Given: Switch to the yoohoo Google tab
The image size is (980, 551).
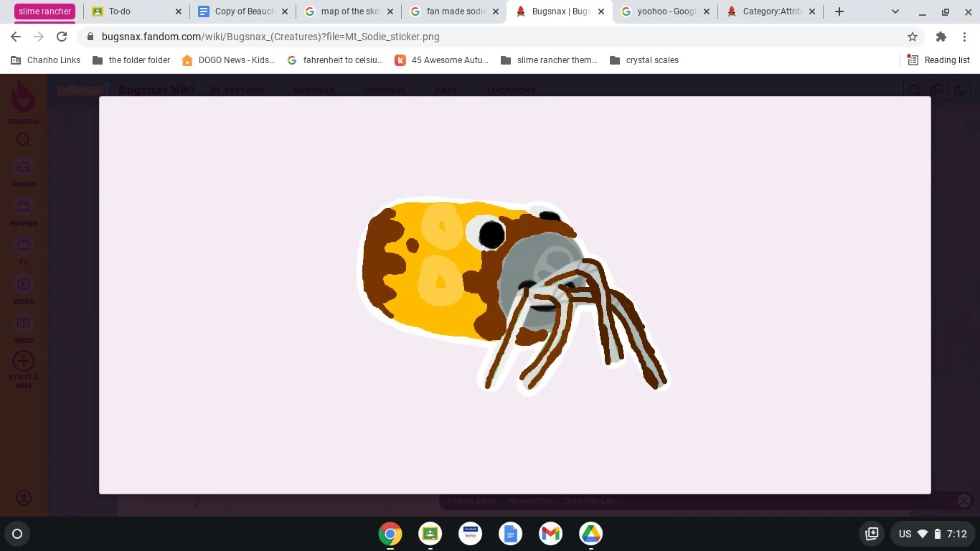Looking at the screenshot, I should 666,11.
